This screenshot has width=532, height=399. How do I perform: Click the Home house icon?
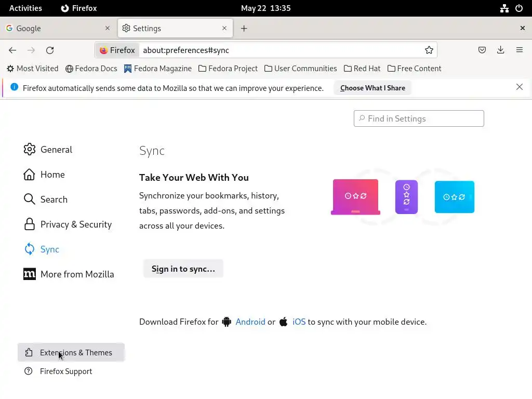tap(29, 175)
